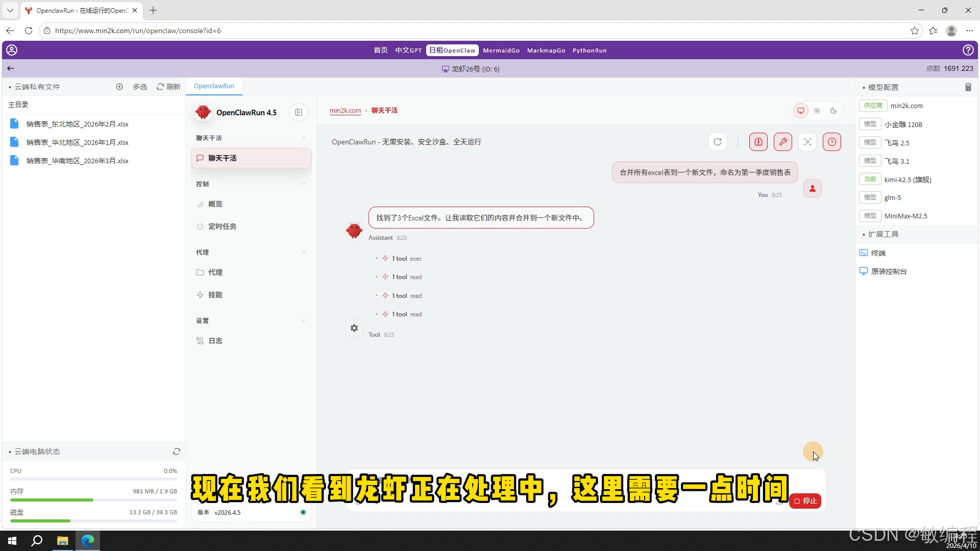Open the clock session history icon

pyautogui.click(x=832, y=142)
